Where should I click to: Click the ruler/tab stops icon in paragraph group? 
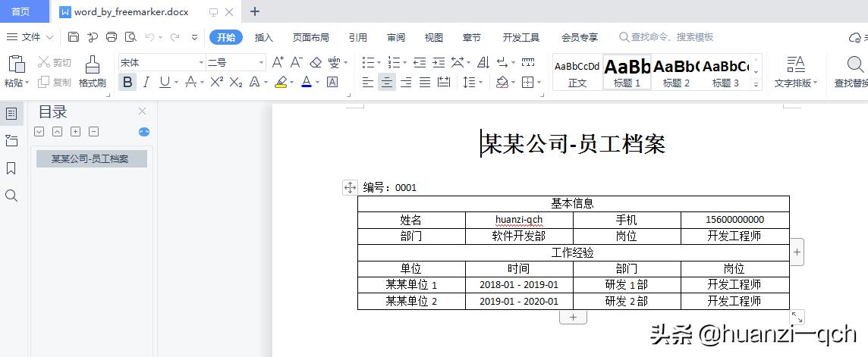click(x=528, y=62)
